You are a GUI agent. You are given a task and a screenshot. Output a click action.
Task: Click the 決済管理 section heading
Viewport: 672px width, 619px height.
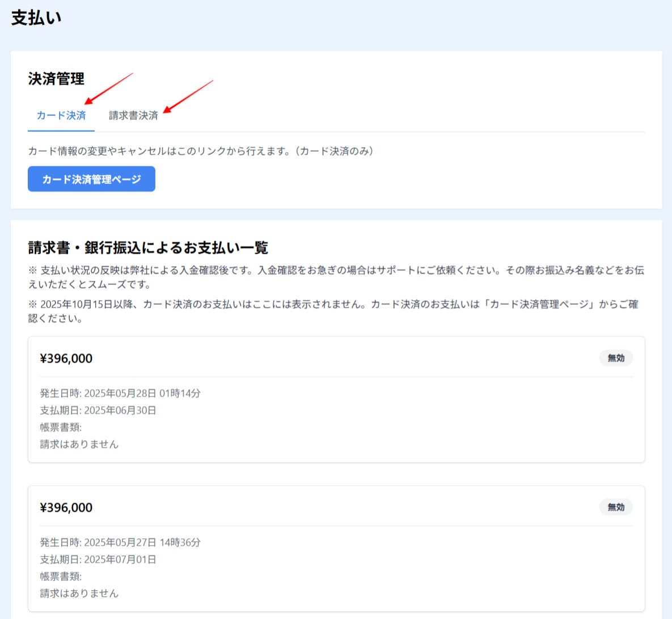[x=56, y=79]
